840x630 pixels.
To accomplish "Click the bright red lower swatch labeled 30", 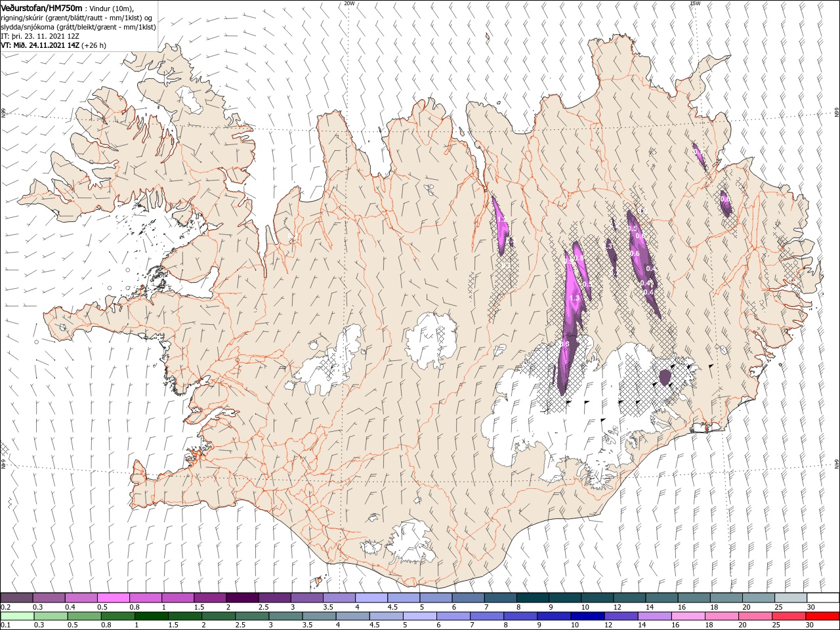I will pos(822,616).
